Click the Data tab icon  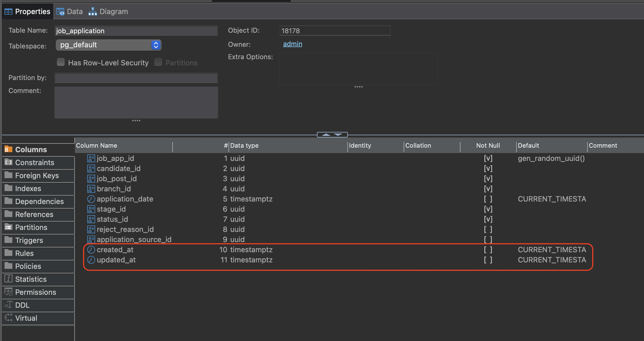[60, 12]
